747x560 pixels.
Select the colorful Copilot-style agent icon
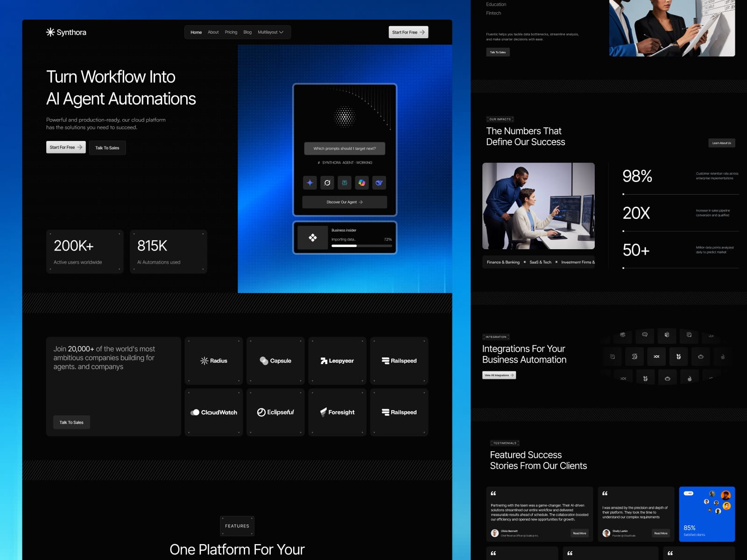coord(362,182)
